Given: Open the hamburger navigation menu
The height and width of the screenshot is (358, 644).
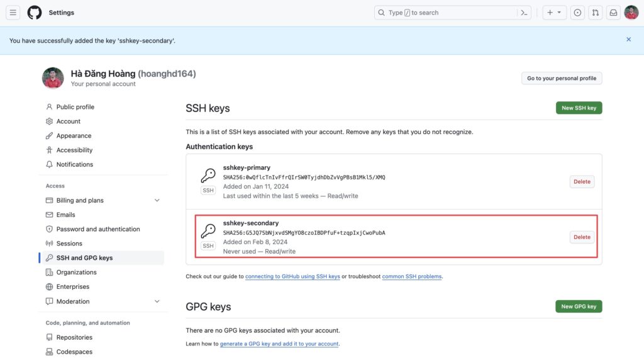Looking at the screenshot, I should pyautogui.click(x=13, y=13).
